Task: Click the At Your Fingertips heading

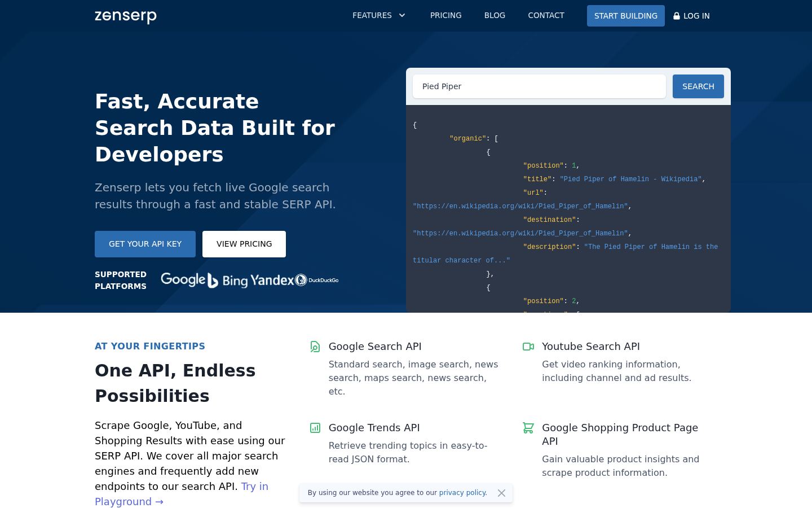Action: tap(150, 346)
